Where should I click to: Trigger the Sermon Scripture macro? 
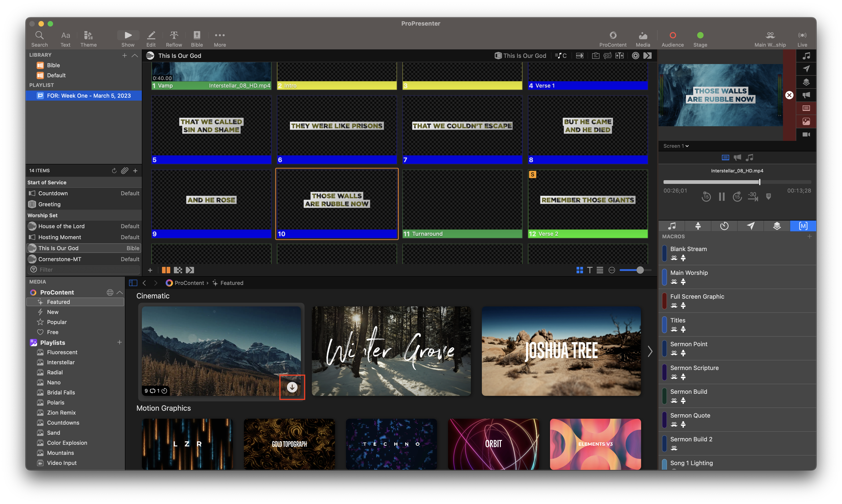tap(737, 372)
